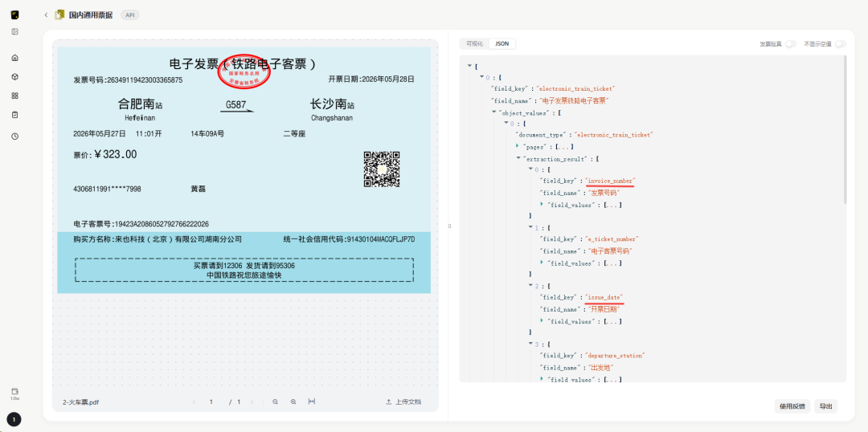The image size is (868, 432).
Task: Click the "document_type" value electronic_train_ticket
Action: [x=615, y=135]
